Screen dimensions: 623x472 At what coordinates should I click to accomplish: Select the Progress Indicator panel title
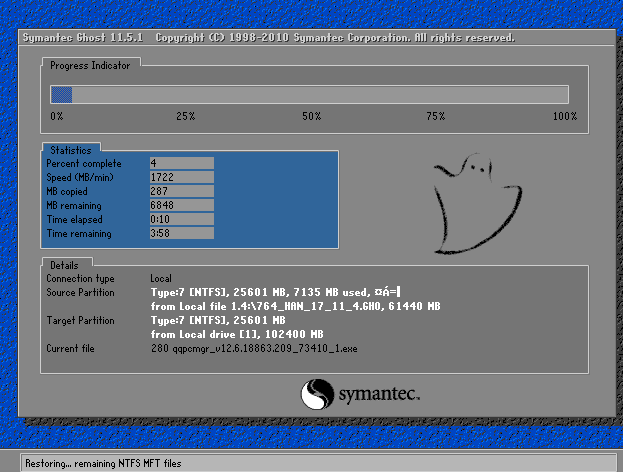click(x=90, y=66)
